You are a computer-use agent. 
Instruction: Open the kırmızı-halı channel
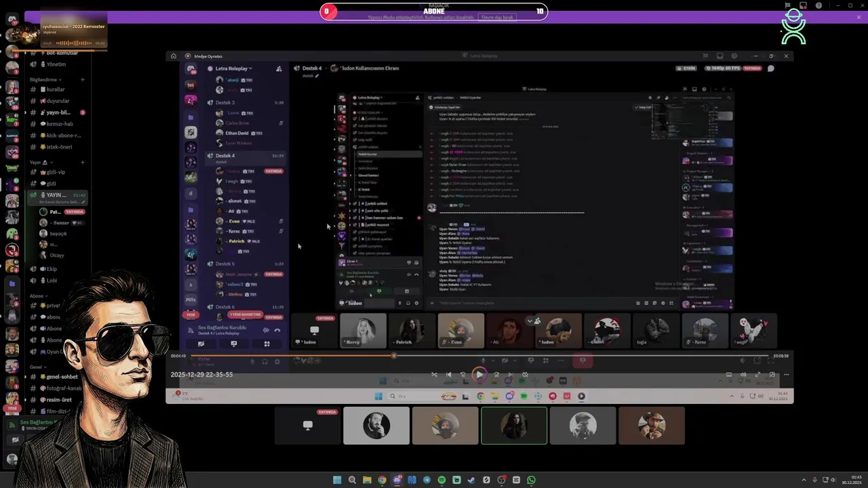(58, 124)
